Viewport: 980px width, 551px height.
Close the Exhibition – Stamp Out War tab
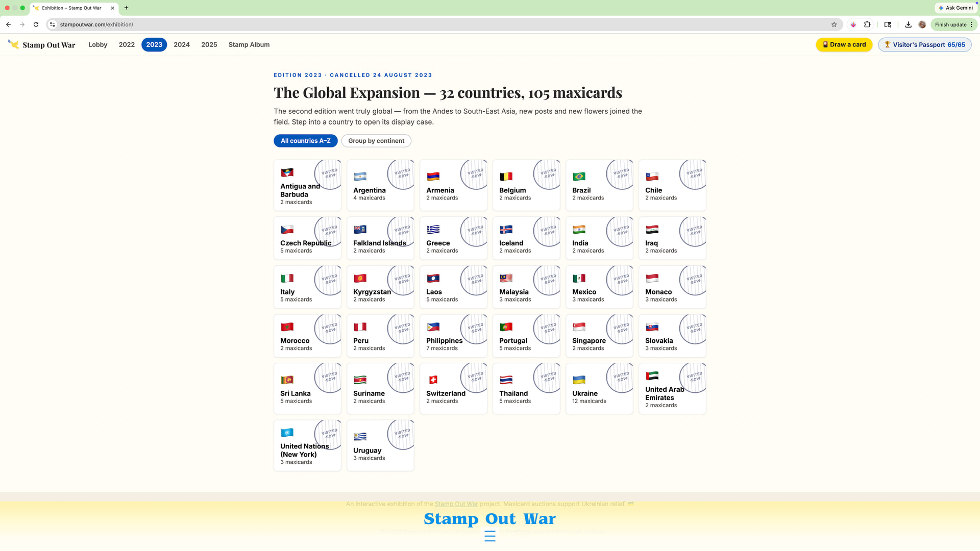coord(112,8)
